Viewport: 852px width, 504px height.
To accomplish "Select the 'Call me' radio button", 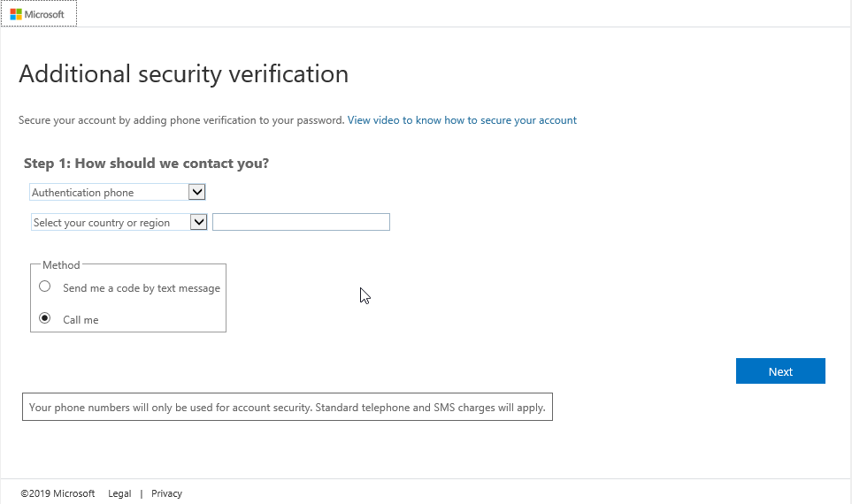I will (x=45, y=318).
